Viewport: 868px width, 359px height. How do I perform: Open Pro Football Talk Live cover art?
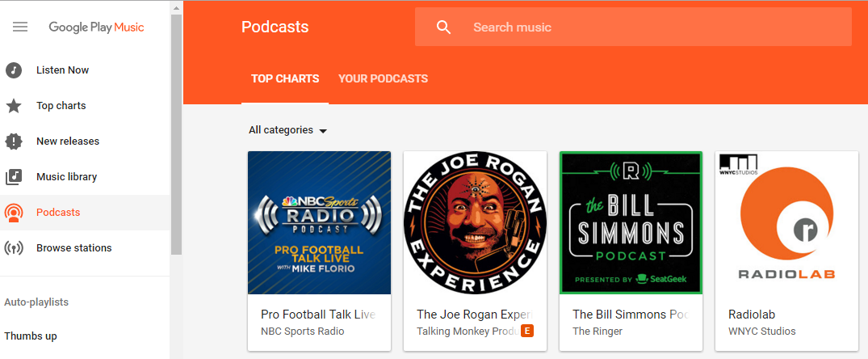(x=320, y=222)
